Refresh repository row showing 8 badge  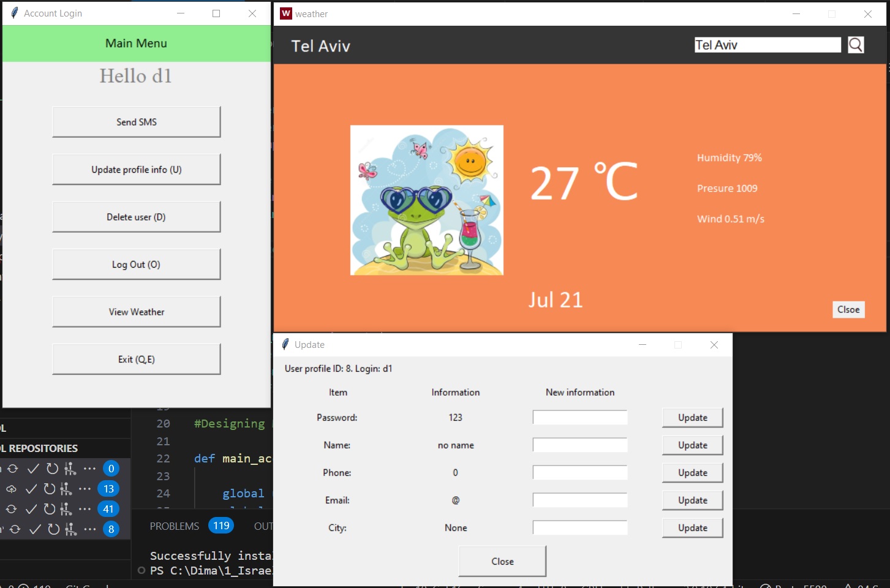[54, 529]
